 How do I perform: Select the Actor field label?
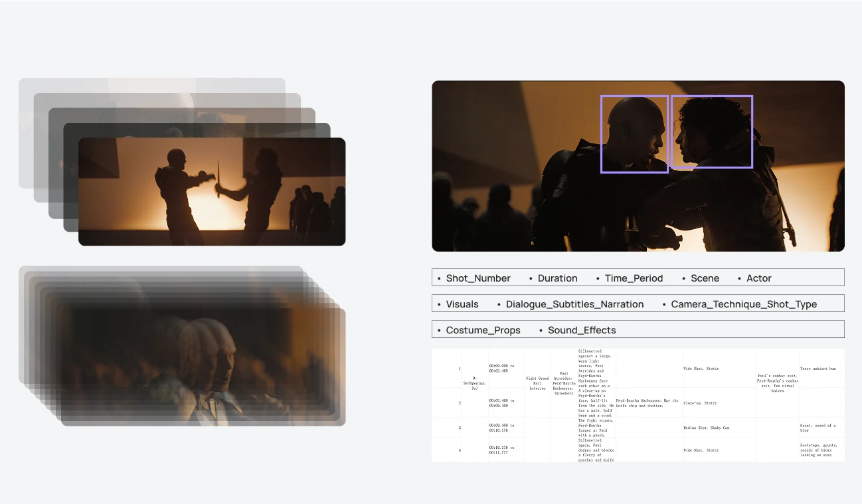[758, 278]
